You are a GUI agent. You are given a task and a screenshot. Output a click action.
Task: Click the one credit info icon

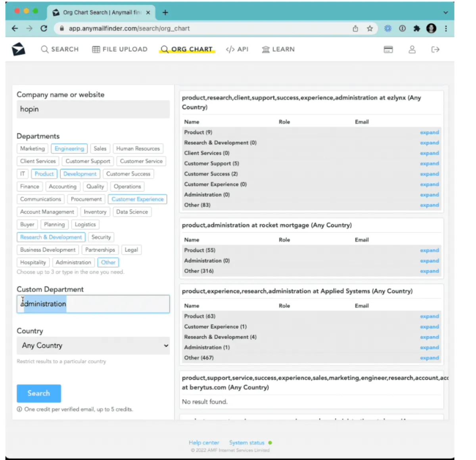19,409
